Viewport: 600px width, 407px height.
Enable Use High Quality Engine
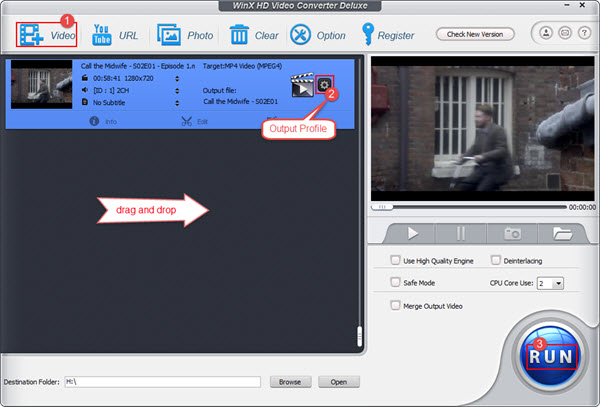[395, 260]
